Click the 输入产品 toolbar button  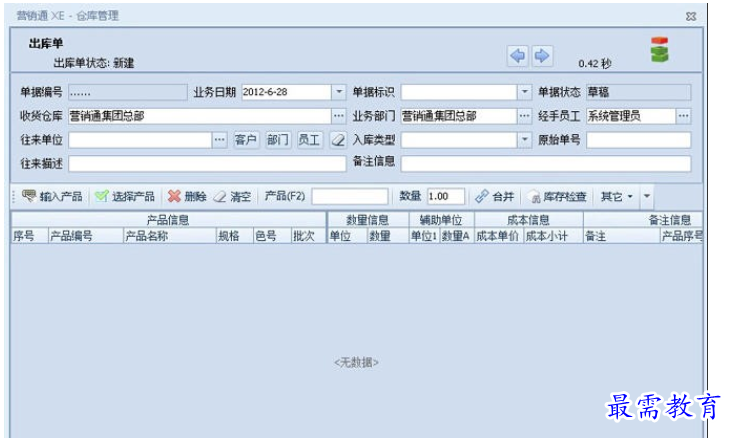click(52, 197)
